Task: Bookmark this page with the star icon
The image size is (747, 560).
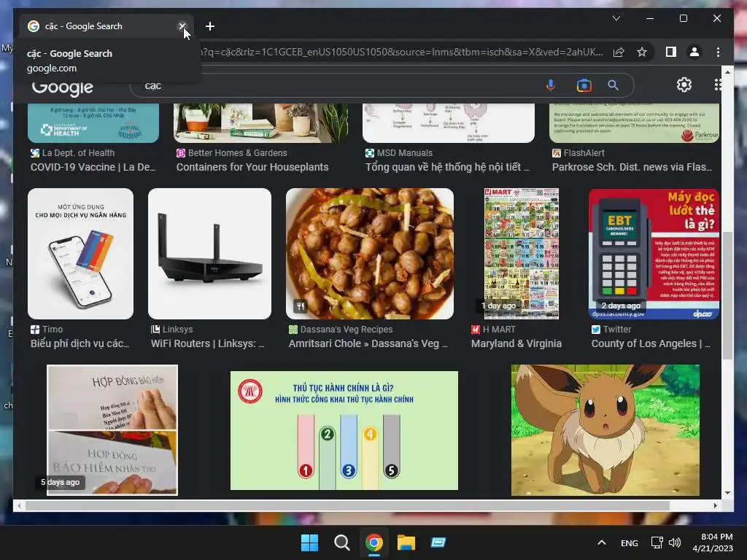Action: [x=642, y=52]
